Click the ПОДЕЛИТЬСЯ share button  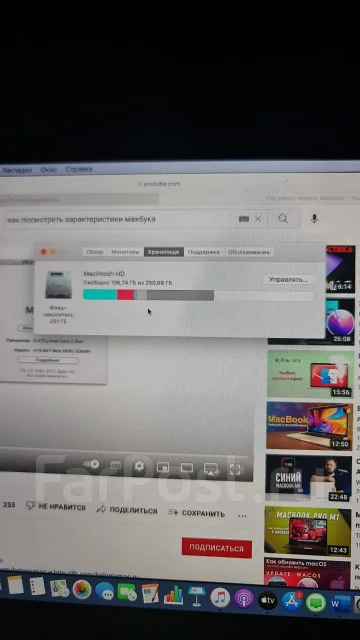point(127,510)
